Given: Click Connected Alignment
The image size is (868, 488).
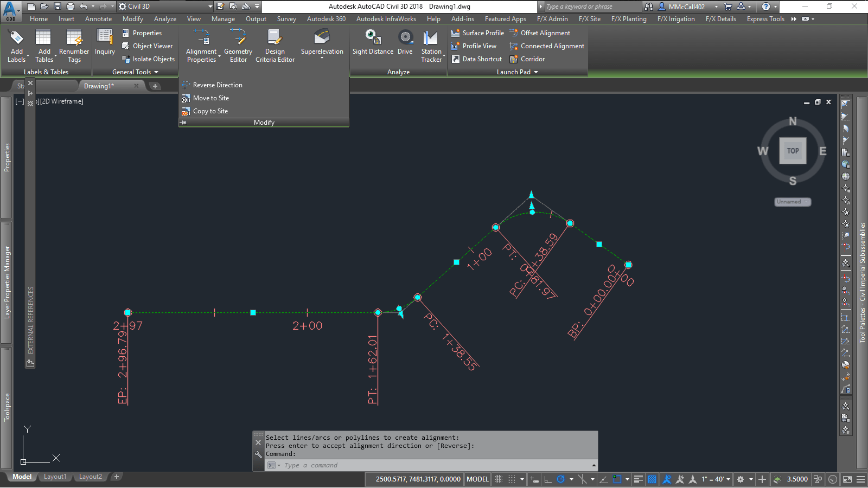Looking at the screenshot, I should 547,46.
